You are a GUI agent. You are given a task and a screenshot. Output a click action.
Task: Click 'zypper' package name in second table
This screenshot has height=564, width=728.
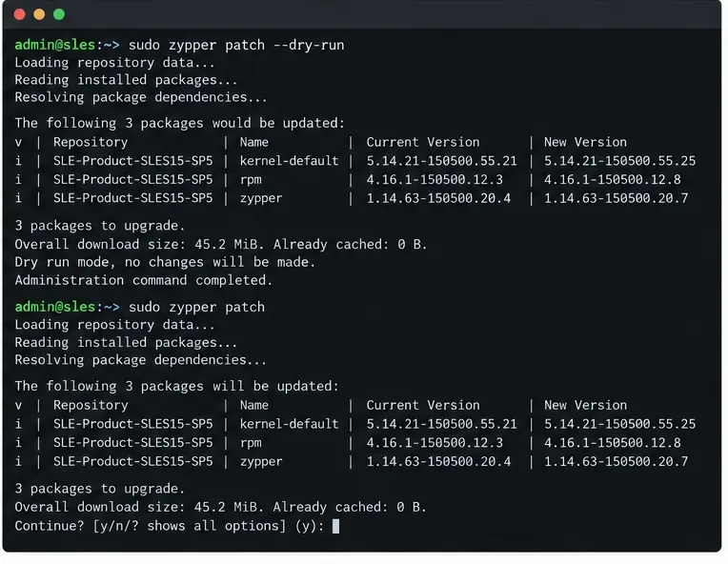click(261, 462)
